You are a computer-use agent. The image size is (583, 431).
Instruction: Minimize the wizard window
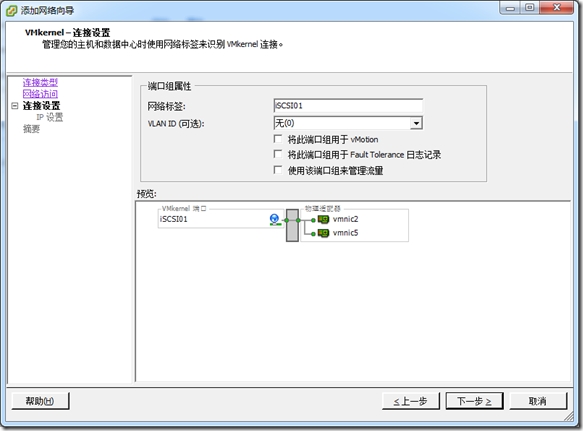pyautogui.click(x=510, y=8)
